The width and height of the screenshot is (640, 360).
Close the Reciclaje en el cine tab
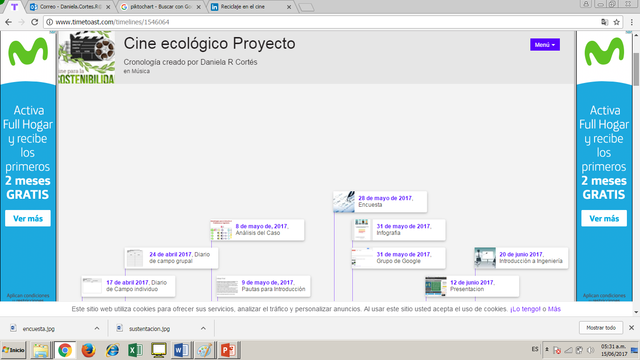point(289,7)
